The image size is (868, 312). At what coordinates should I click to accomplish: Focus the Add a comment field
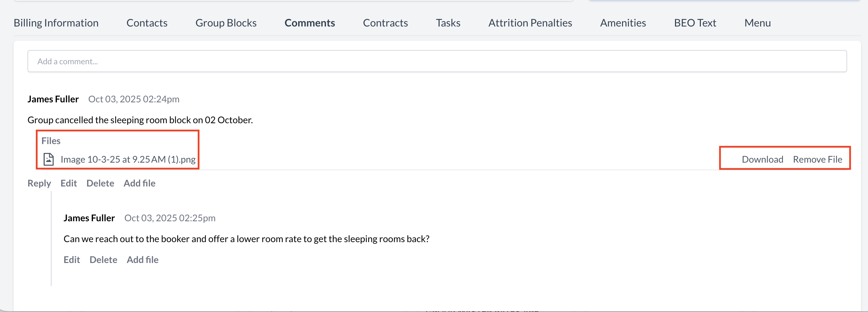point(437,61)
